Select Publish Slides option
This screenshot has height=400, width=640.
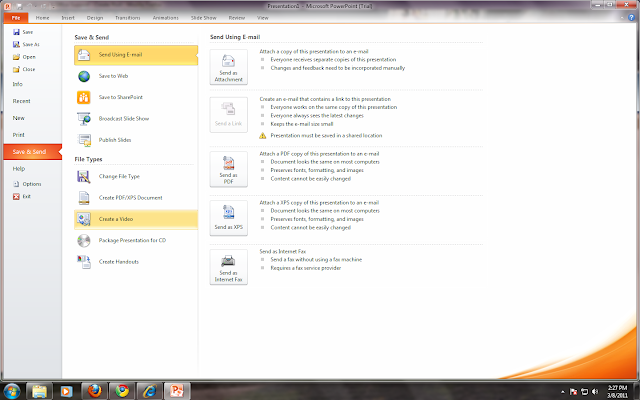(136, 140)
